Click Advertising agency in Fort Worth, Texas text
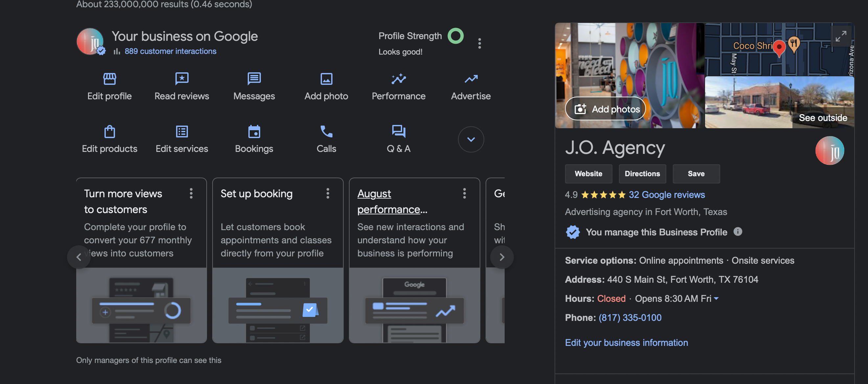The image size is (868, 384). tap(646, 212)
